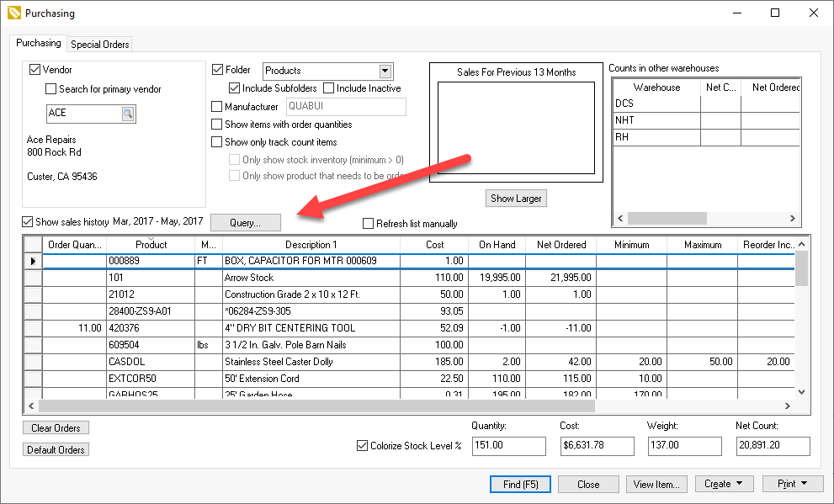Enable Search for primary vendor
The height and width of the screenshot is (504, 834).
pos(50,89)
